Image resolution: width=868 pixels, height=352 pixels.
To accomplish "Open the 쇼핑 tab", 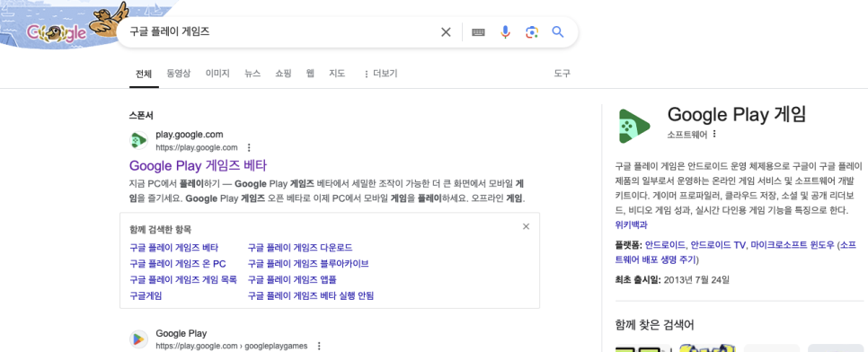I will point(283,73).
